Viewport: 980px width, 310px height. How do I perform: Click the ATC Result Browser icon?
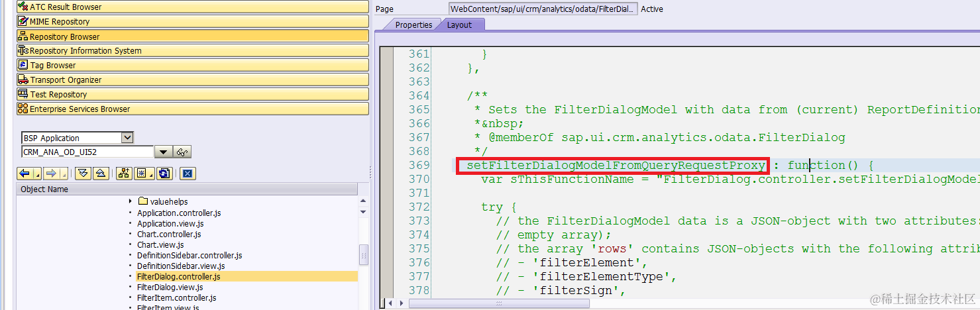23,7
